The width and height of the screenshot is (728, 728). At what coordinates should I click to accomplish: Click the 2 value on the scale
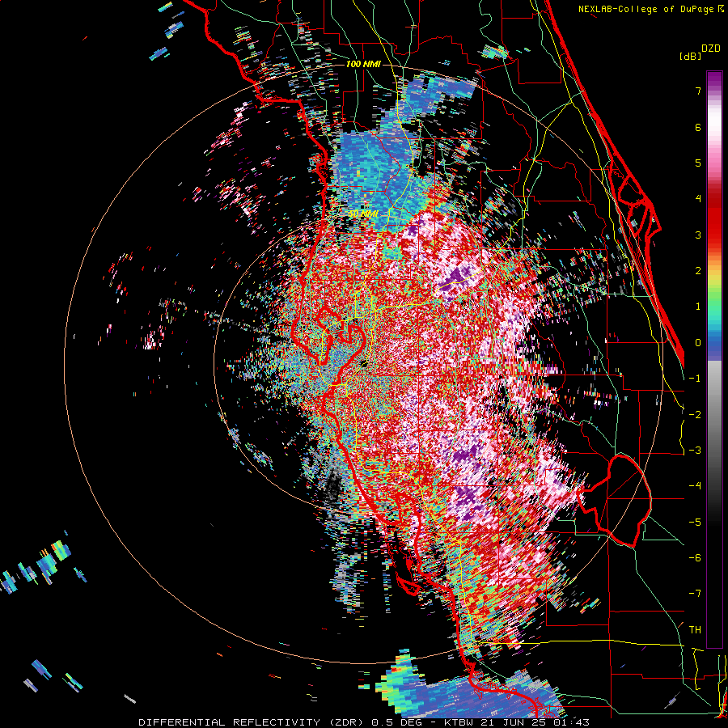click(698, 271)
